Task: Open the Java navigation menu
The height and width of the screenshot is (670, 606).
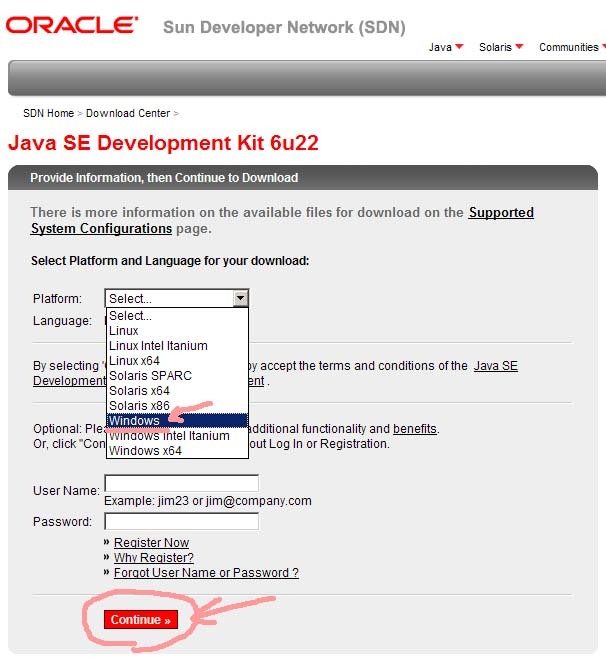Action: click(446, 47)
